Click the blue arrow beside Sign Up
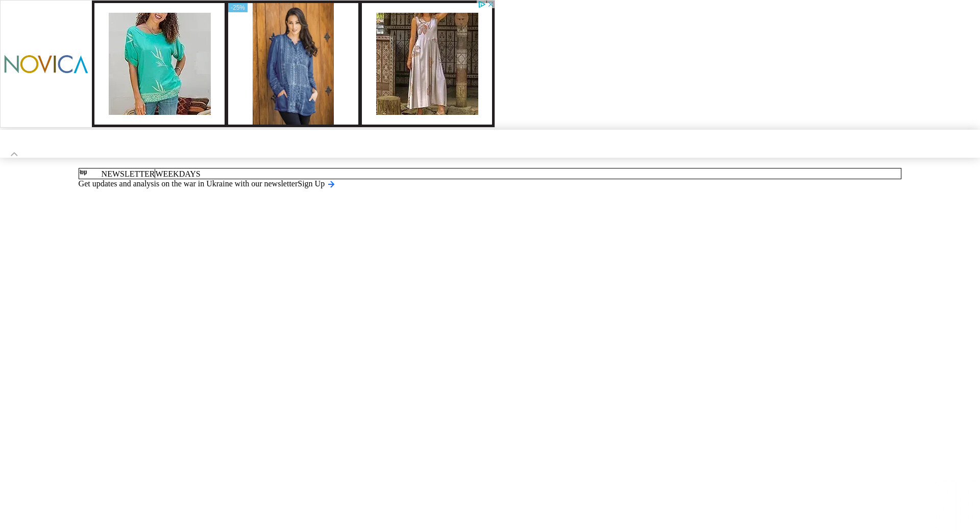Image resolution: width=980 pixels, height=531 pixels. pyautogui.click(x=331, y=184)
